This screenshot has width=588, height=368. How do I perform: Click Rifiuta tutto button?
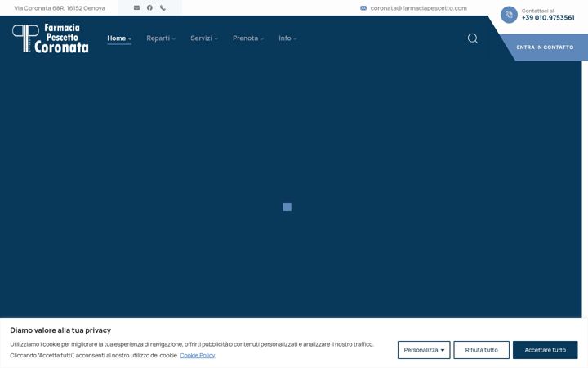pyautogui.click(x=482, y=350)
